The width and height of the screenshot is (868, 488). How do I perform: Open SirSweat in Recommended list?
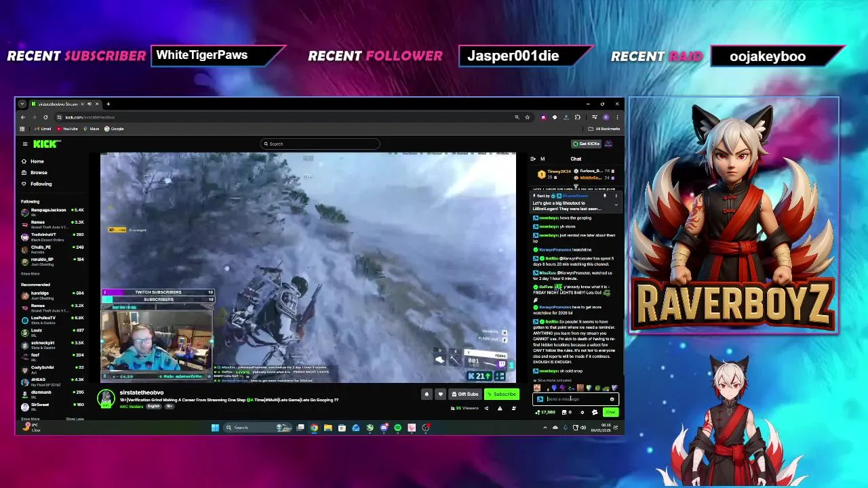pyautogui.click(x=52, y=406)
